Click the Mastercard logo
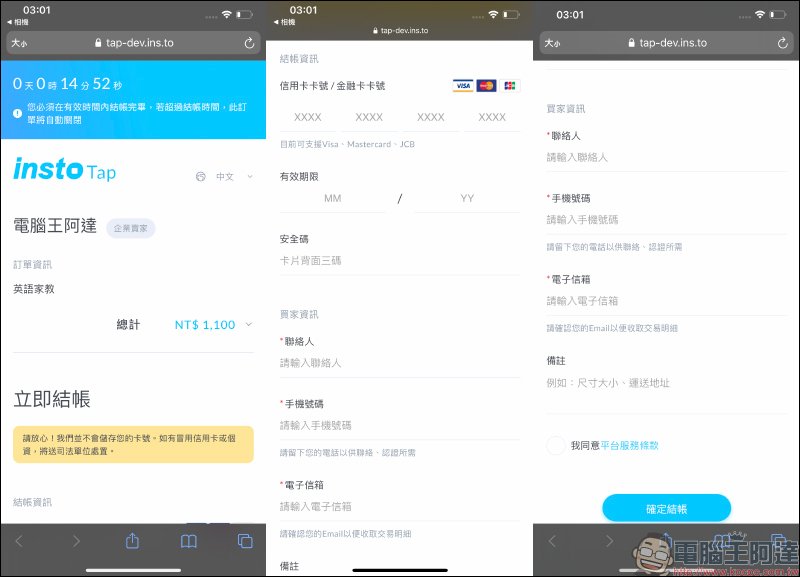 tap(486, 86)
